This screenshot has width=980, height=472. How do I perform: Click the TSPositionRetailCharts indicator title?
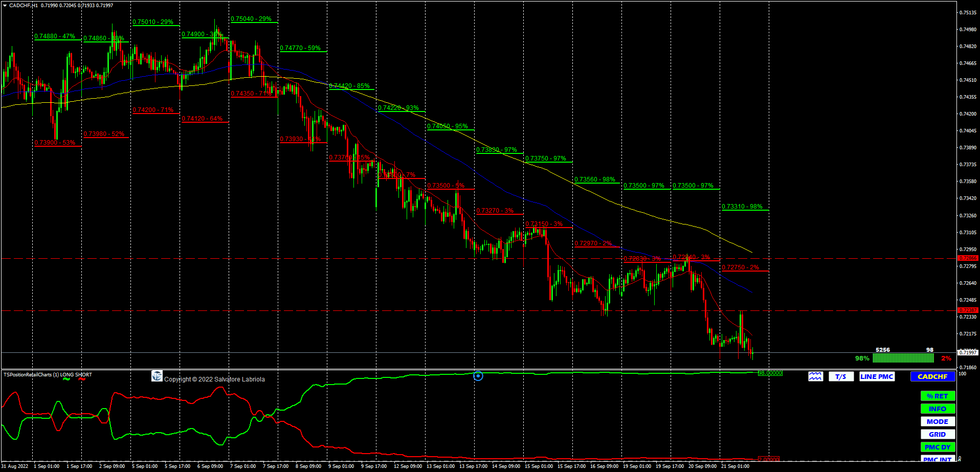pos(31,375)
